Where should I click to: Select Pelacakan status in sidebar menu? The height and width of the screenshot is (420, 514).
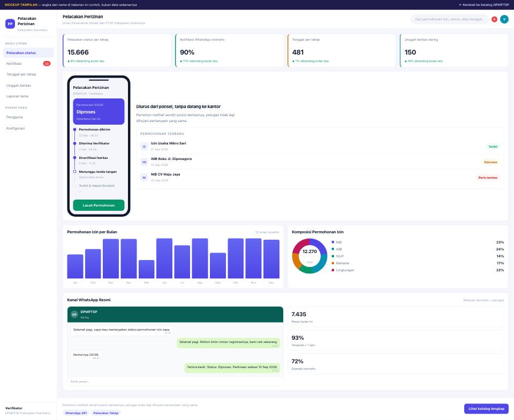click(x=28, y=53)
